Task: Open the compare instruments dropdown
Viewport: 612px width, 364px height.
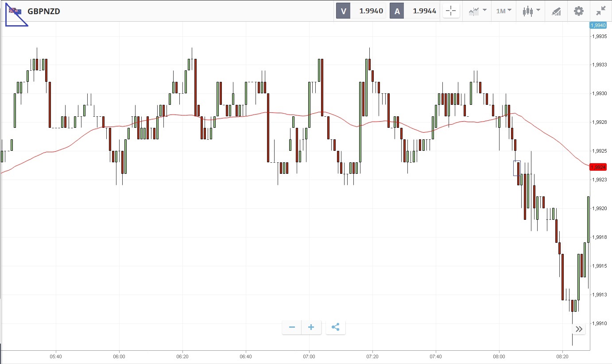Action: pyautogui.click(x=478, y=11)
